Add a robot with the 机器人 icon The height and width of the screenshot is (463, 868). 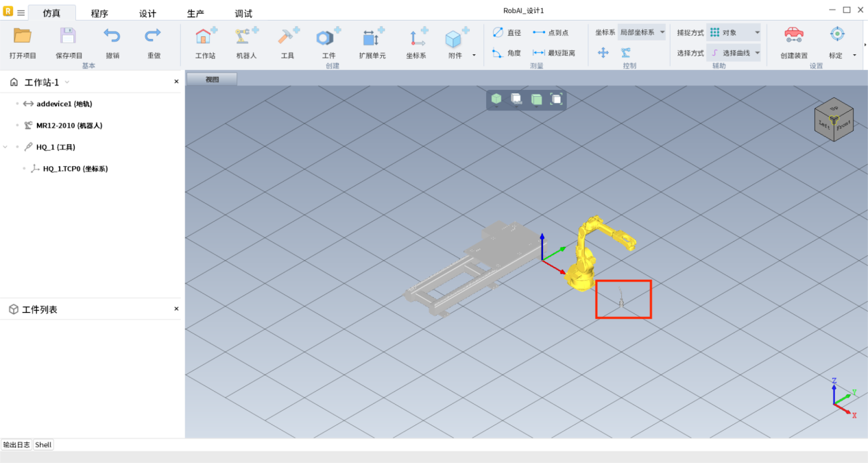pyautogui.click(x=245, y=38)
